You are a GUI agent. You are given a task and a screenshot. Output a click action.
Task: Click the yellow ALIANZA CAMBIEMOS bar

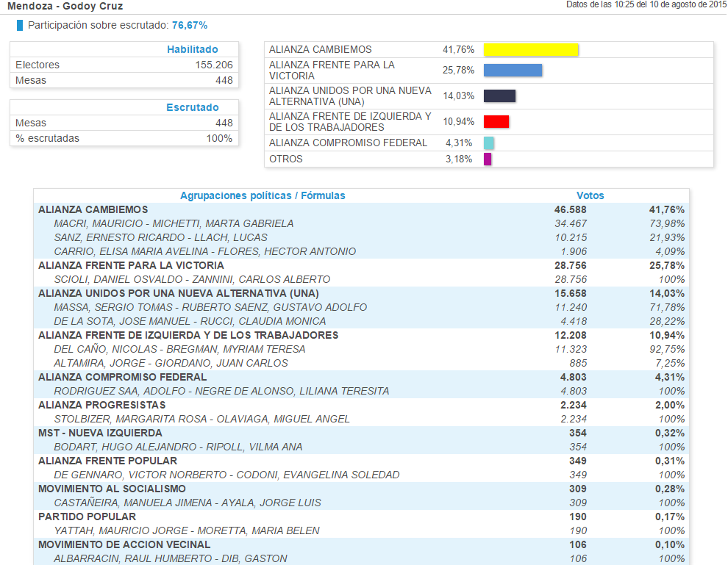point(530,50)
